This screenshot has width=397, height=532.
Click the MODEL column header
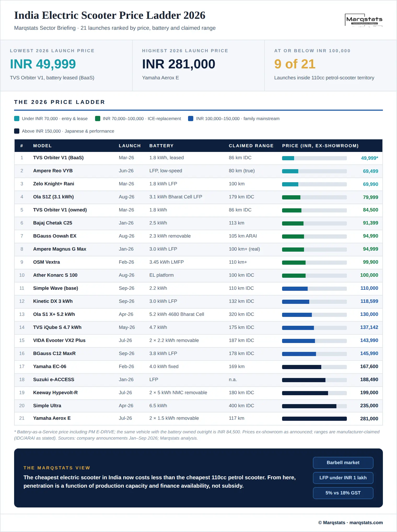42,146
